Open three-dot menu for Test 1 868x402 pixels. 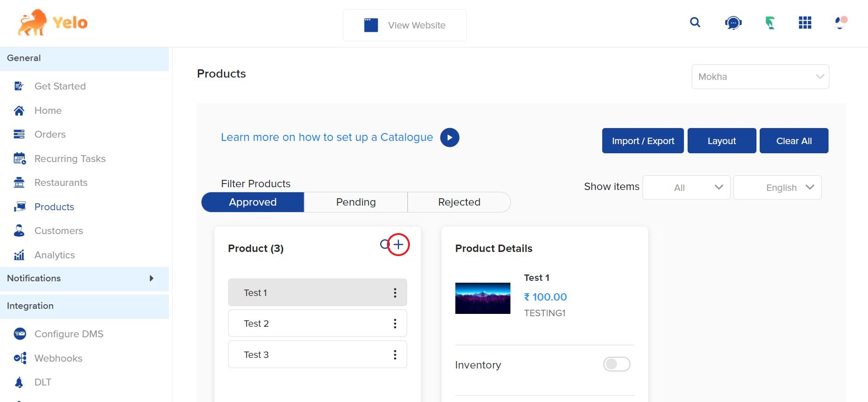coord(395,293)
